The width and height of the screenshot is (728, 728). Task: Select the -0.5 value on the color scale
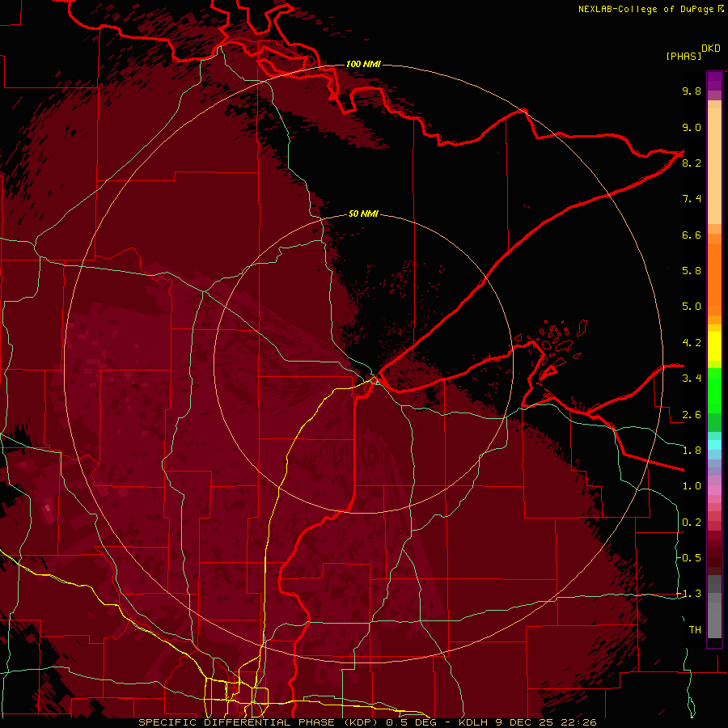pos(689,558)
